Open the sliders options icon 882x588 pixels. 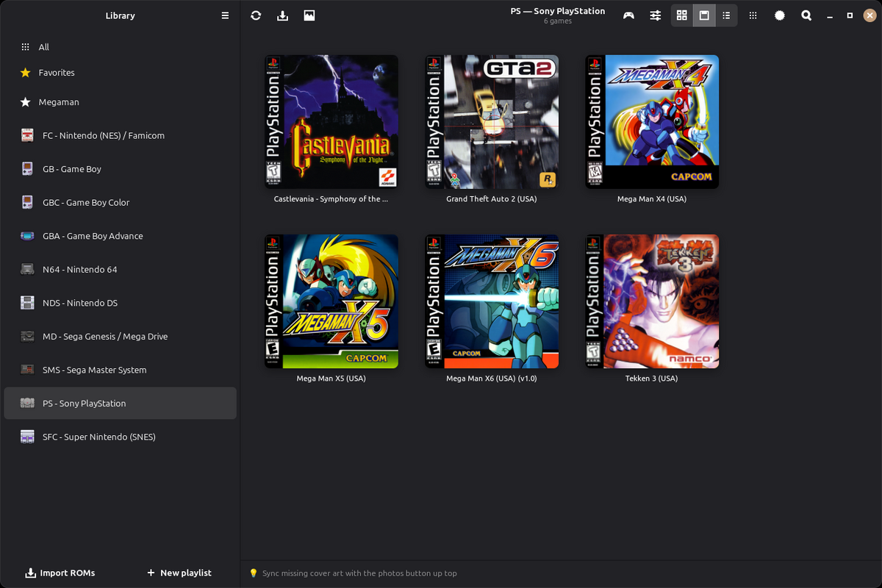coord(656,15)
